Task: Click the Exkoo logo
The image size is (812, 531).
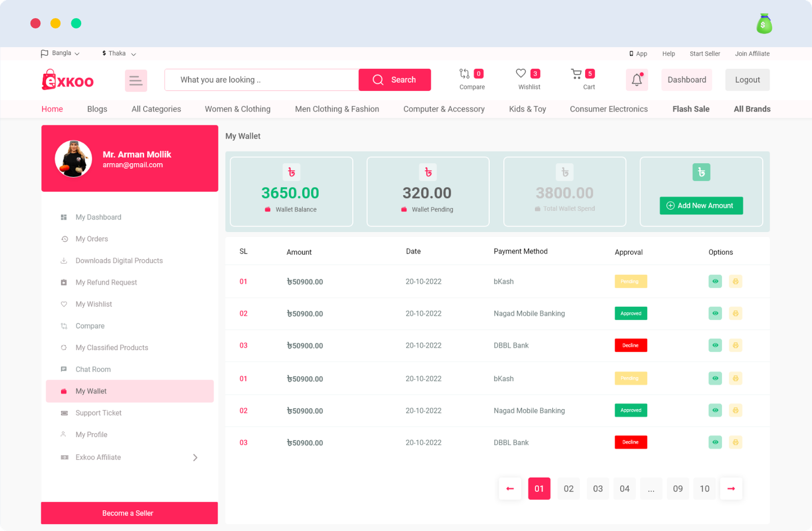Action: [68, 80]
